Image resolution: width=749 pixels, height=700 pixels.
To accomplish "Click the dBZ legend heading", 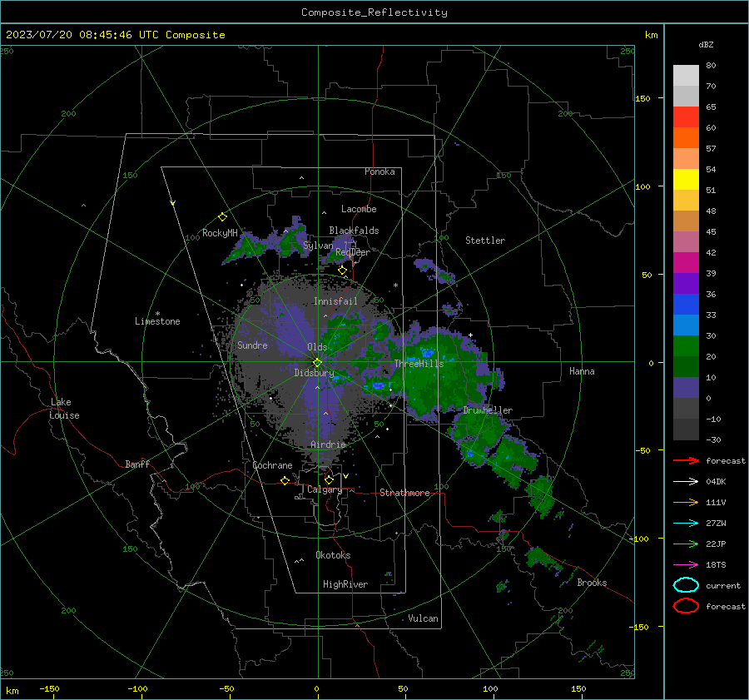I will click(706, 44).
